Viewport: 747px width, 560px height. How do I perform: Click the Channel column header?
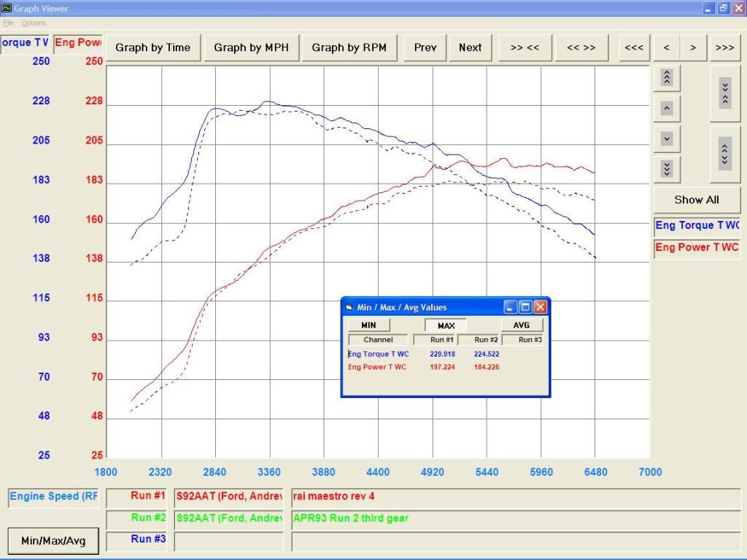coord(379,340)
